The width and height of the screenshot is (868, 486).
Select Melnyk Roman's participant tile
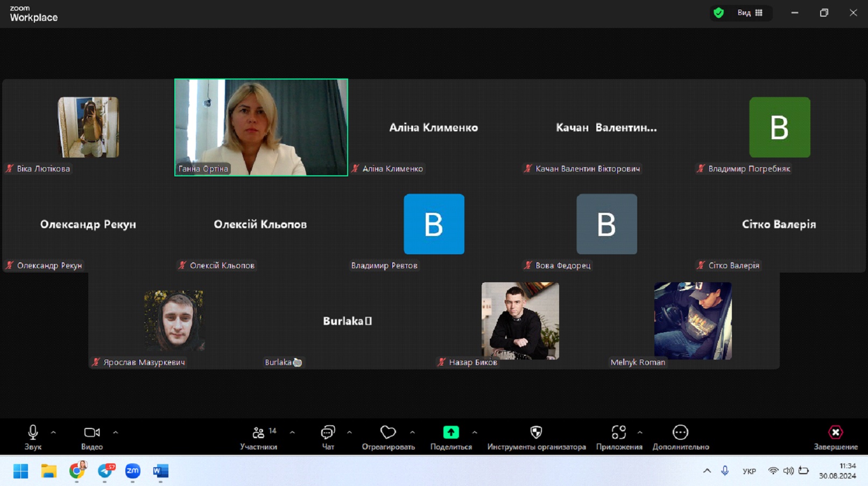coord(693,321)
